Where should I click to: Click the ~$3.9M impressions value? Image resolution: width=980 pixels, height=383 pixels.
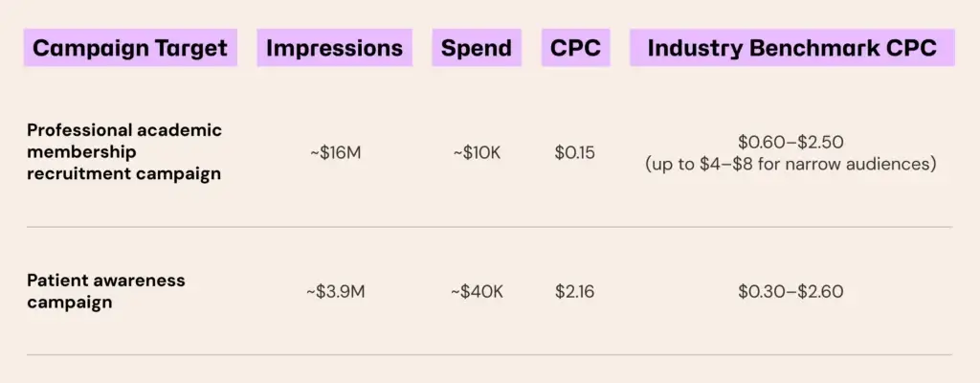[x=334, y=292]
